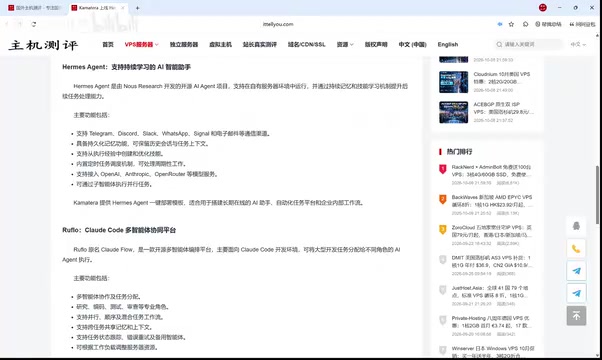This screenshot has height=360, width=602.
Task: Open the QQ contact icon in floating sidebar
Action: click(576, 226)
